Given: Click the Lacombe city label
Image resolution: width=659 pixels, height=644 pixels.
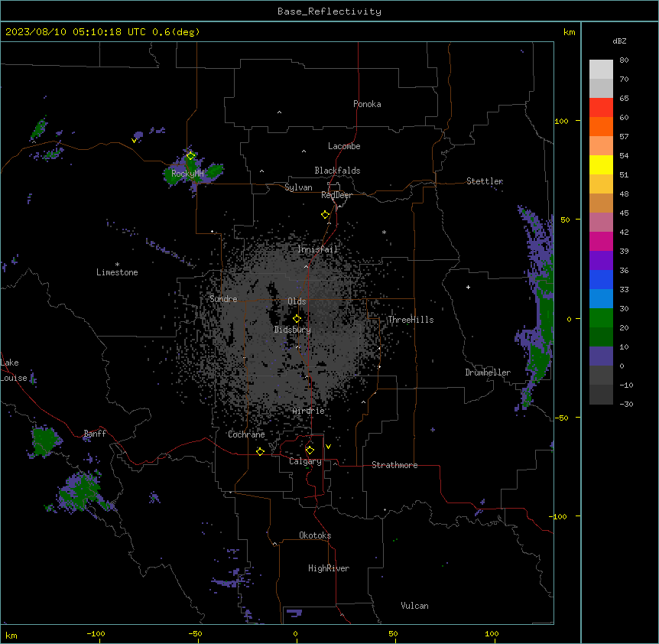Looking at the screenshot, I should tap(344, 146).
